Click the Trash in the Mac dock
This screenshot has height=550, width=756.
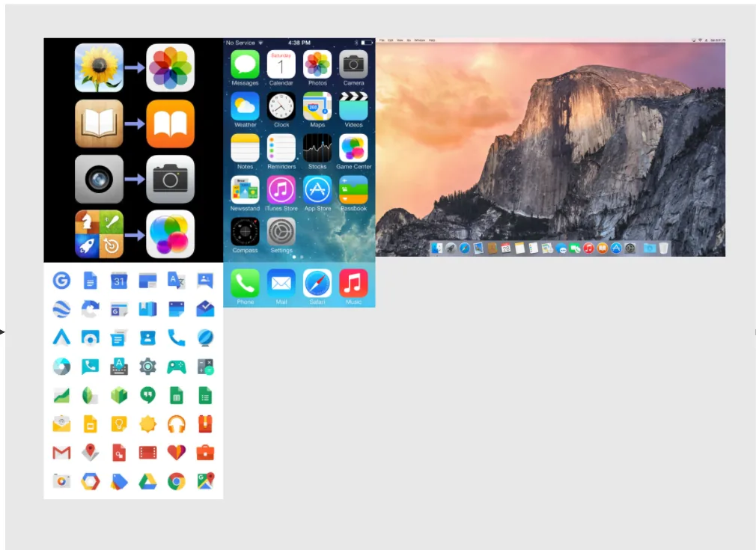click(663, 248)
